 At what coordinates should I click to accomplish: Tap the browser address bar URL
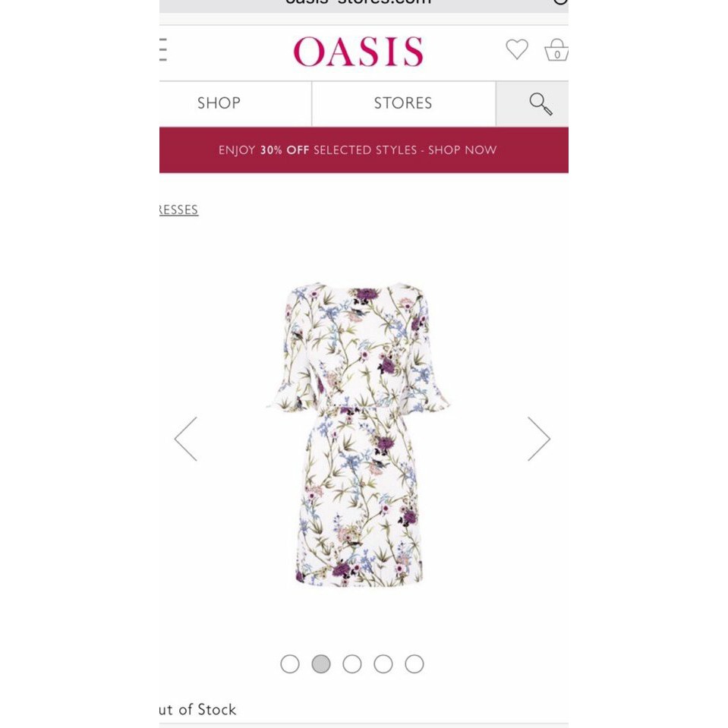tap(358, 2)
